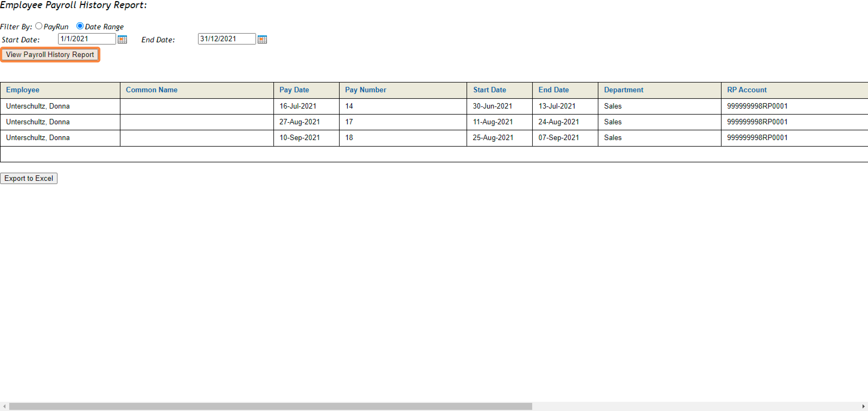Click the Start Date input field

87,39
